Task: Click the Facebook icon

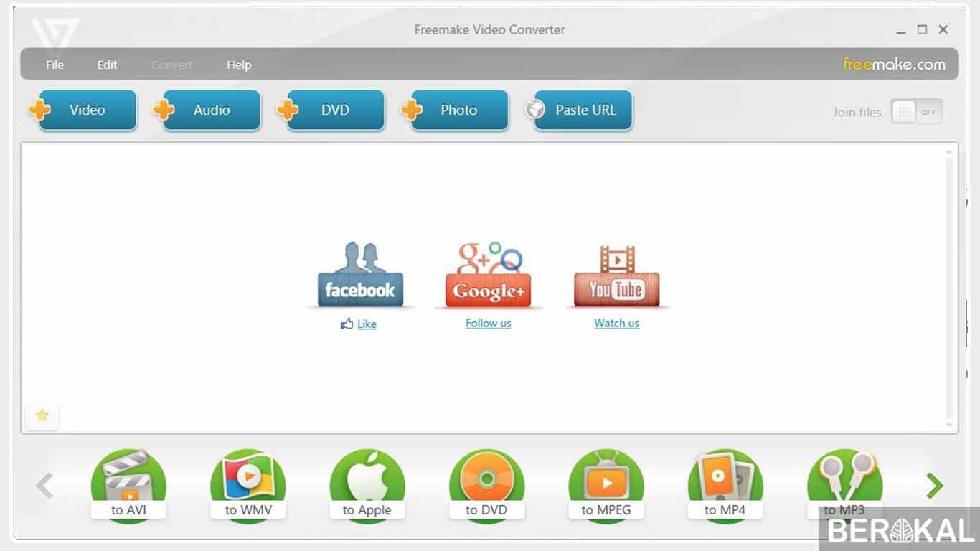Action: tap(360, 275)
